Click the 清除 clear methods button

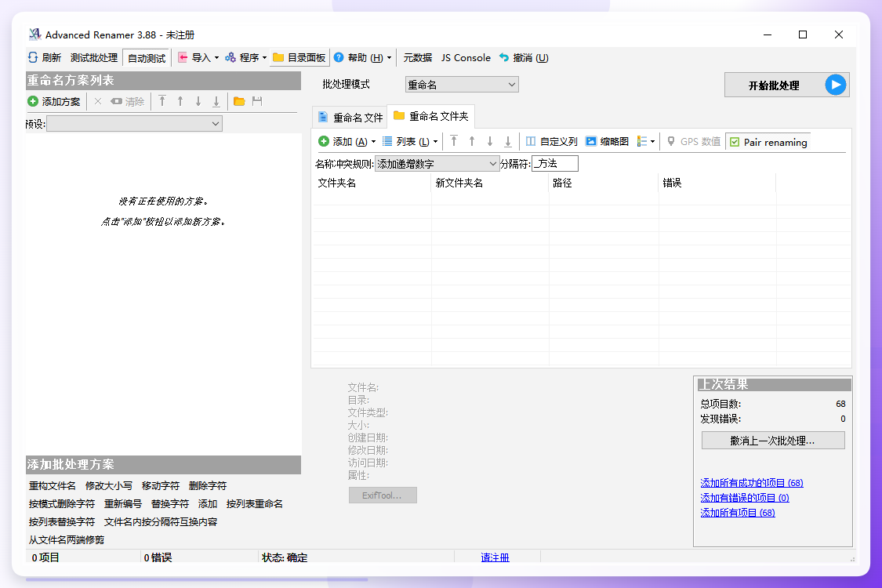[x=128, y=101]
